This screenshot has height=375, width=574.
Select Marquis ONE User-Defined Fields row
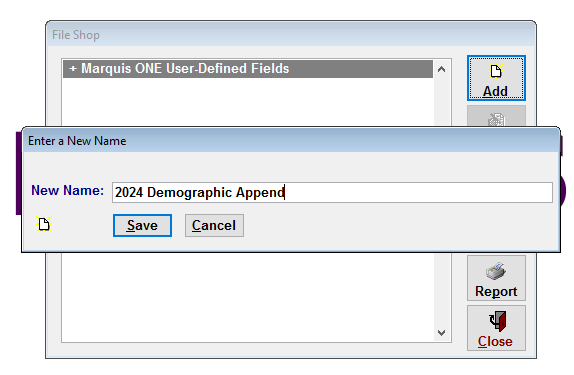click(x=248, y=69)
